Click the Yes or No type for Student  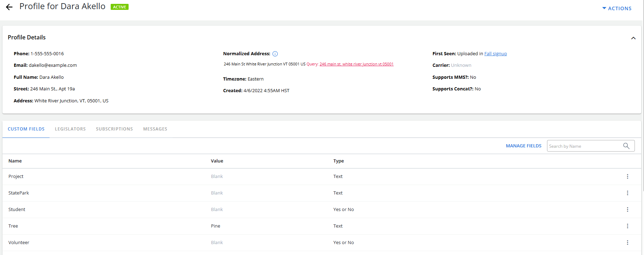point(344,210)
